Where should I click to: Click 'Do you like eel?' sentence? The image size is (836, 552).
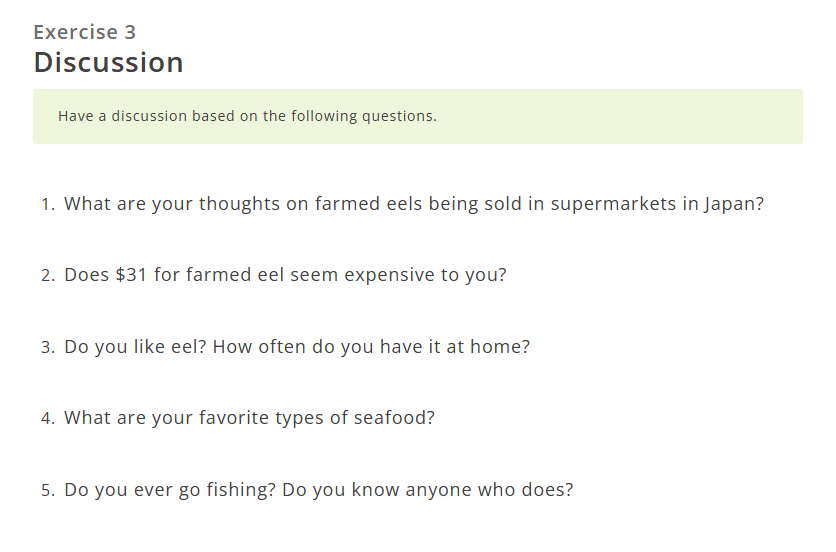point(135,347)
